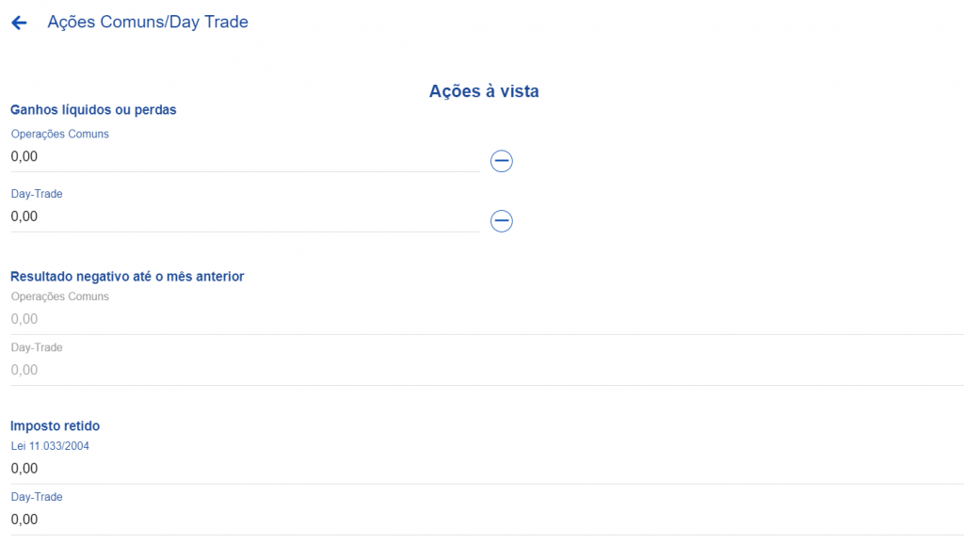The image size is (964, 560).
Task: Focus the Lei 11.033/2004 value field
Action: 487,469
